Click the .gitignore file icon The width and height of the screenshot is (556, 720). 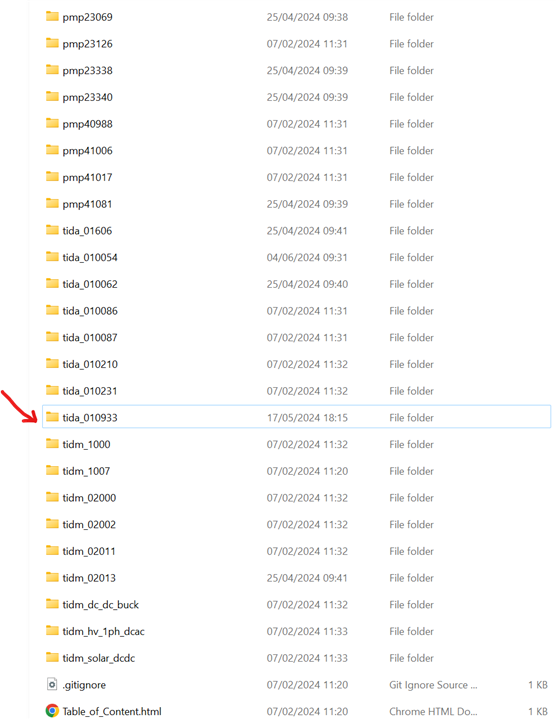[x=52, y=684]
